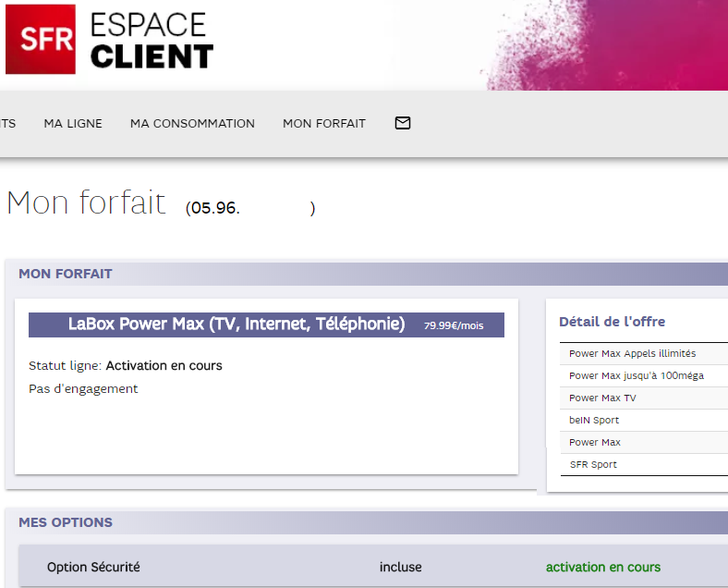Select the plain 'Power Max' row
The width and height of the screenshot is (728, 588).
tap(644, 443)
